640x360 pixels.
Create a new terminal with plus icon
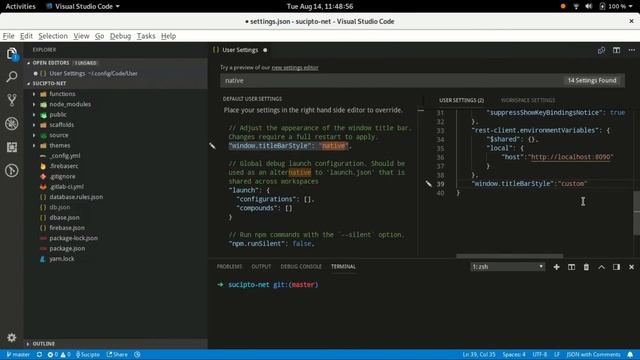556,267
